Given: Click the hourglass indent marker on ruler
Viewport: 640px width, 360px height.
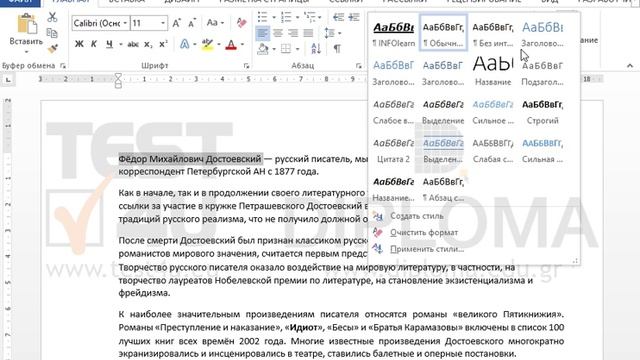Looking at the screenshot, I should coord(118,80).
